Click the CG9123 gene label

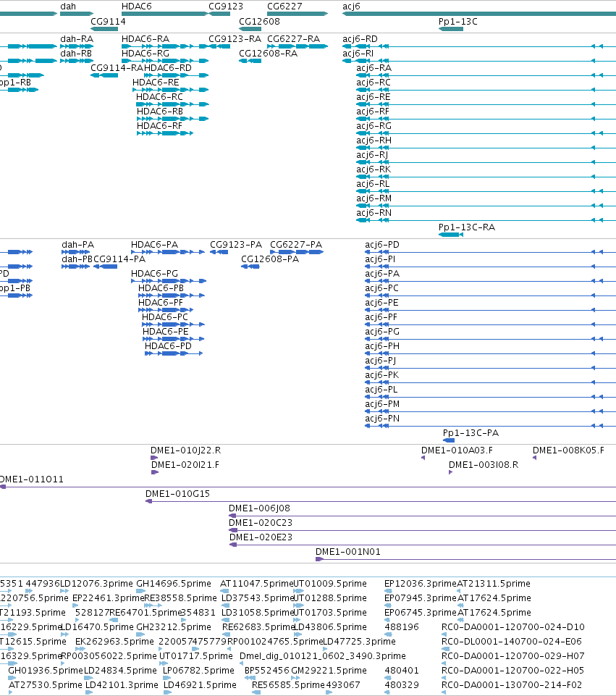coord(226,7)
